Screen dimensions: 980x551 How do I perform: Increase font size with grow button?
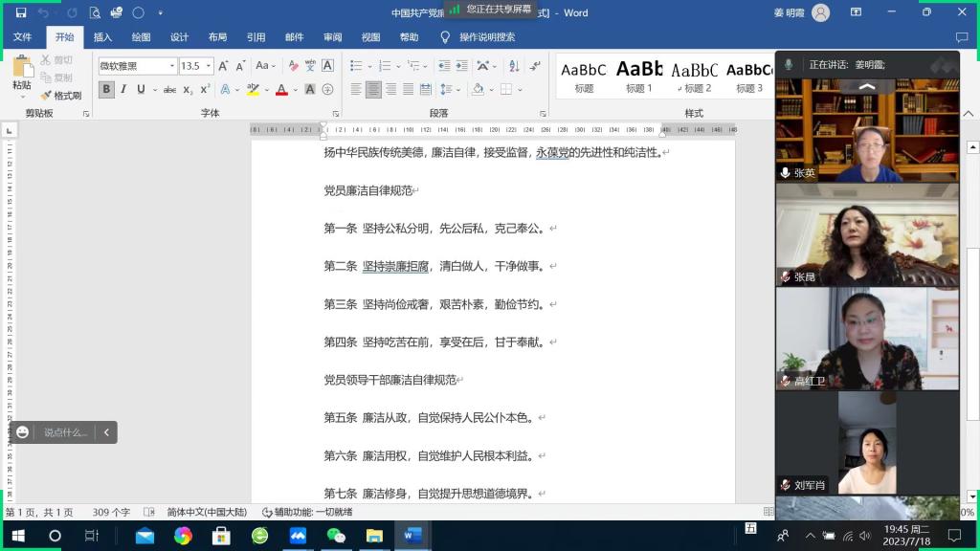(224, 66)
